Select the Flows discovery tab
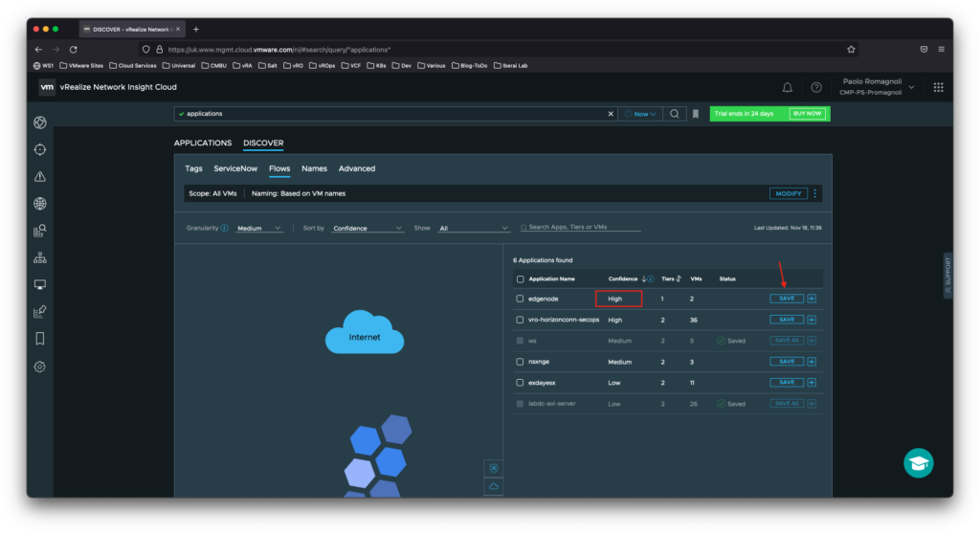The image size is (980, 533). (x=279, y=168)
